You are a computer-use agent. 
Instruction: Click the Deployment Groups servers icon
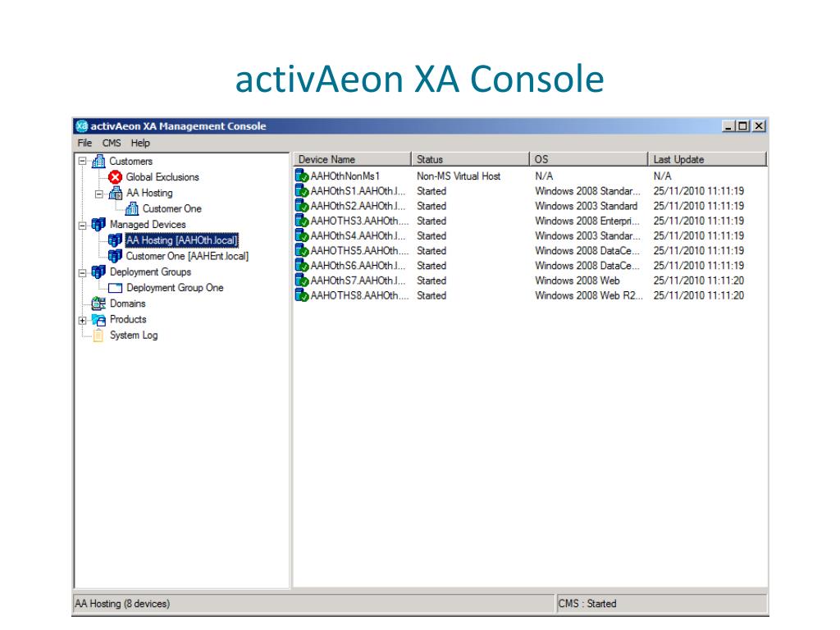coord(98,272)
